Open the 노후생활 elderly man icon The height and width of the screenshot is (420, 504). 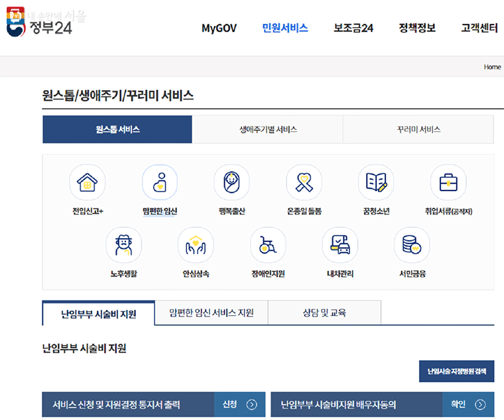pyautogui.click(x=124, y=245)
